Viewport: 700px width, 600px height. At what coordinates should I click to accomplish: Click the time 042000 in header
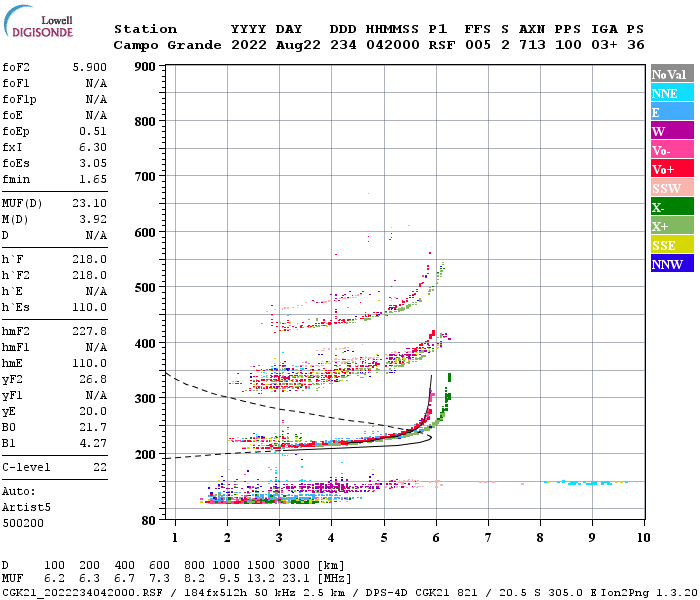click(392, 45)
